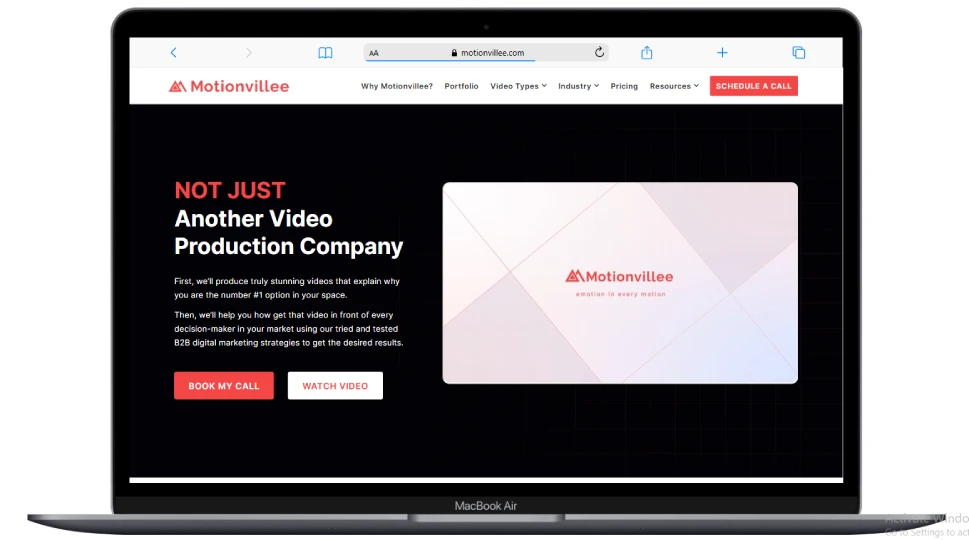Click the paragraph starting 'First, we'll produce'
The height and width of the screenshot is (540, 969).
(x=287, y=288)
